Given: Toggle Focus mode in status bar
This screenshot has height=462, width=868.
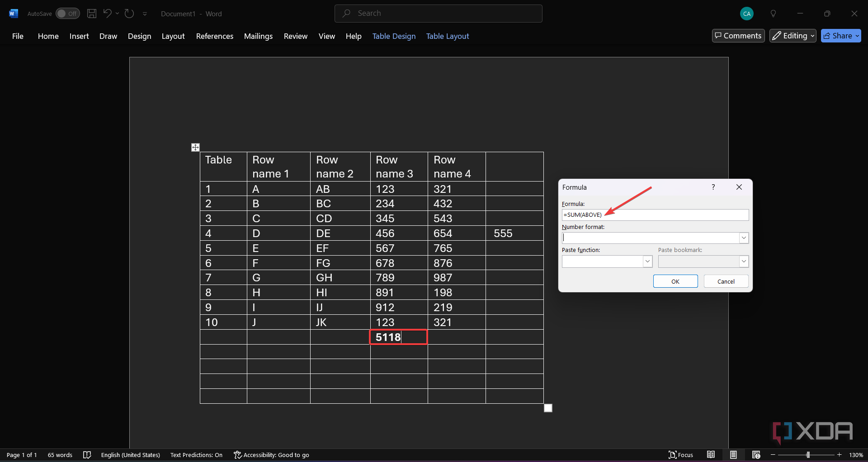Looking at the screenshot, I should point(681,455).
